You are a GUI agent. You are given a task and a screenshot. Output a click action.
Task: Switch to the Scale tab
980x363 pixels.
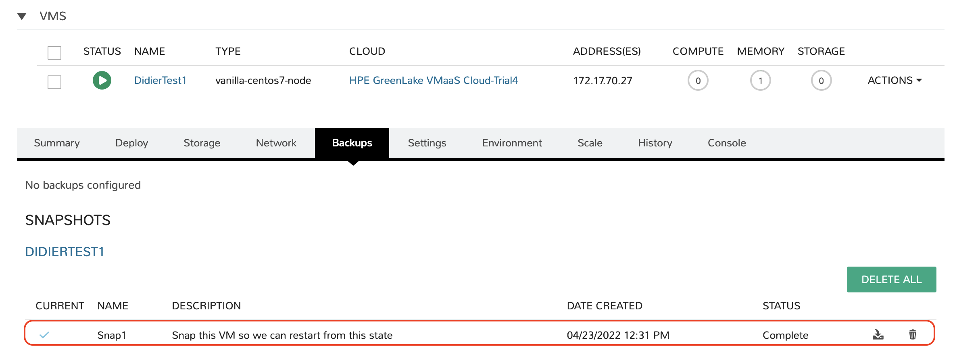tap(590, 143)
